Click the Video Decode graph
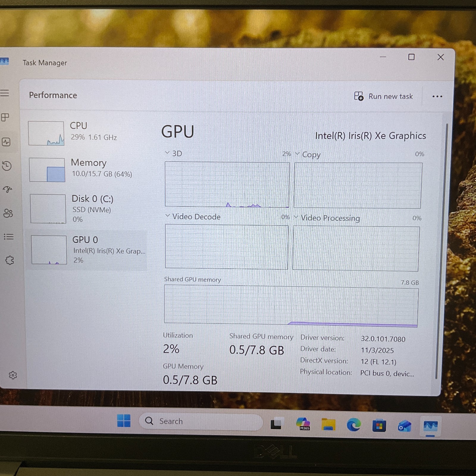 [x=227, y=247]
